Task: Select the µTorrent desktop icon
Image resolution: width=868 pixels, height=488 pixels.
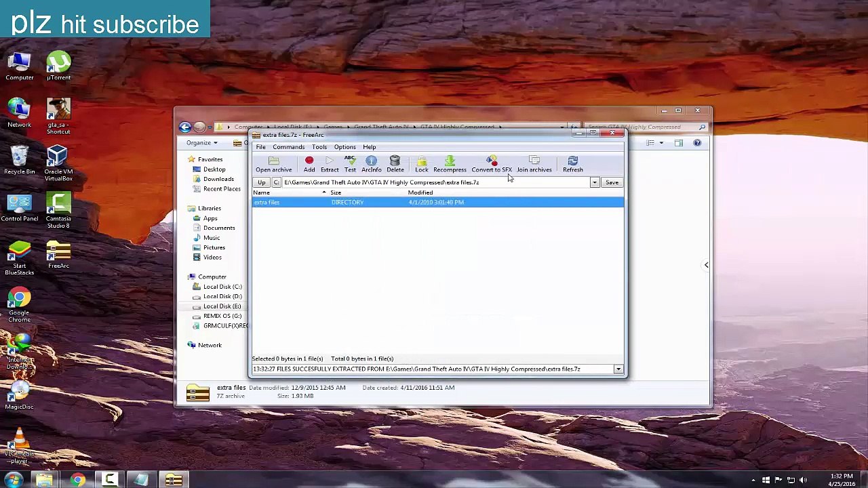Action: (58, 66)
